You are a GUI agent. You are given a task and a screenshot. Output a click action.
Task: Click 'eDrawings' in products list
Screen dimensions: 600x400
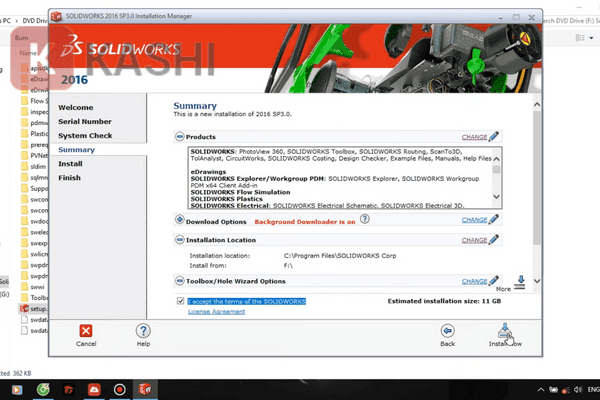point(208,172)
